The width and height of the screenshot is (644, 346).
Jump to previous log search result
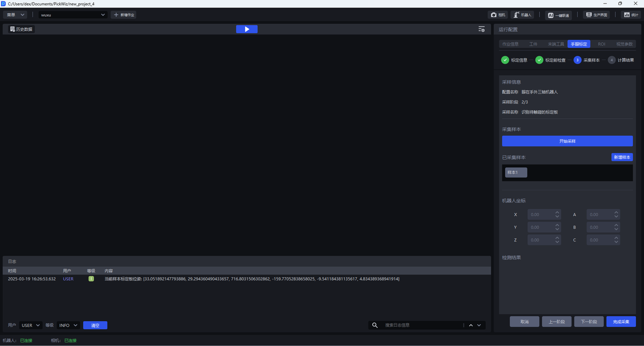pyautogui.click(x=471, y=325)
